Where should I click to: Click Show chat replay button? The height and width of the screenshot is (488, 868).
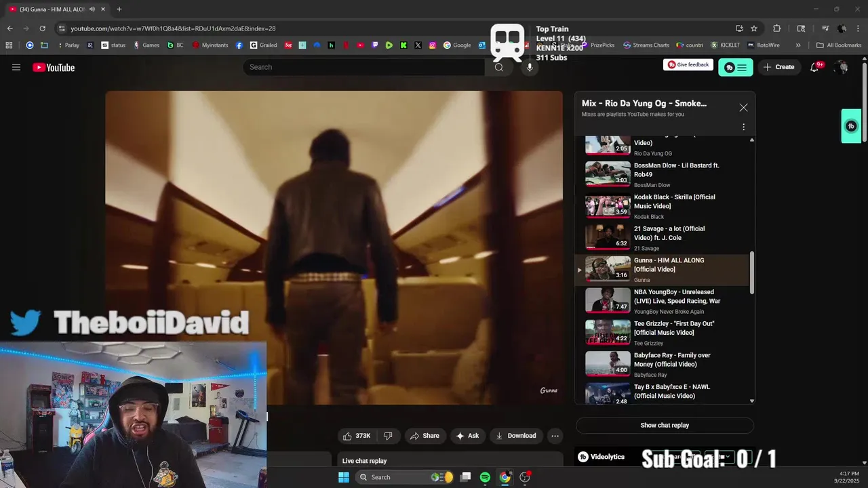coord(665,426)
